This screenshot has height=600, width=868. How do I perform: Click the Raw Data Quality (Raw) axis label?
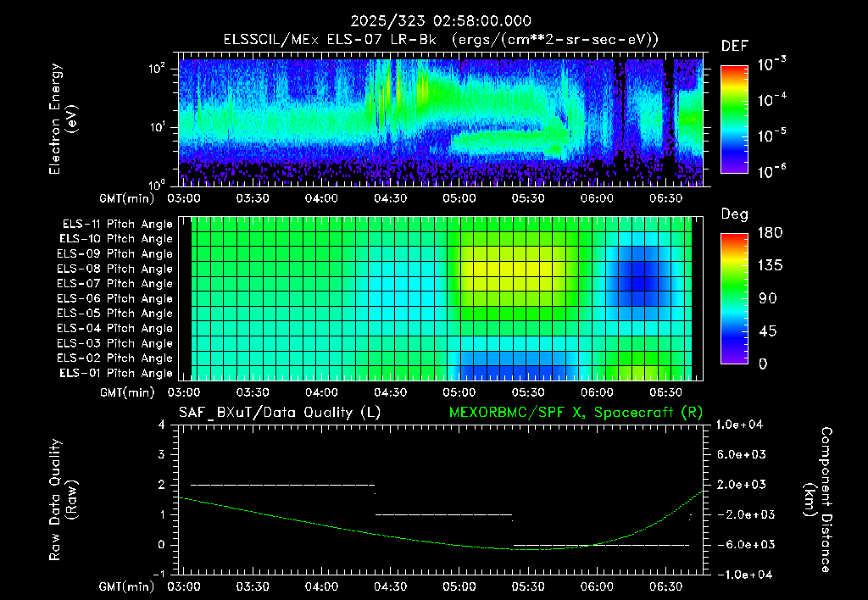point(63,500)
